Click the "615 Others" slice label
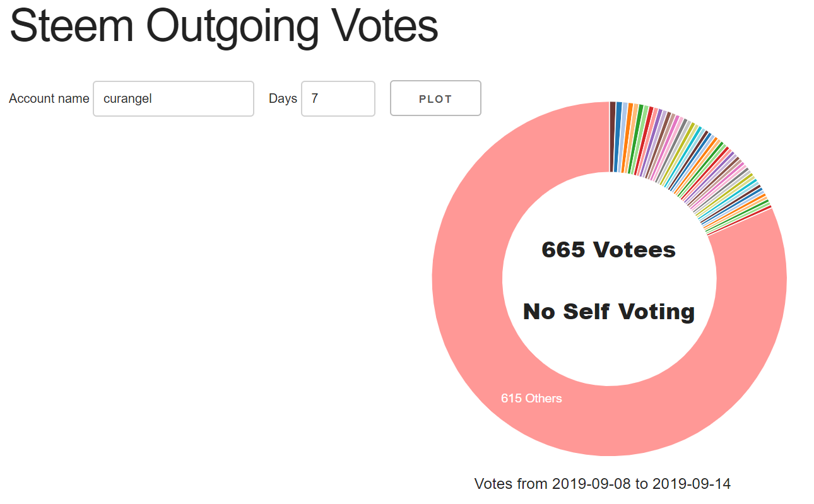 tap(531, 399)
